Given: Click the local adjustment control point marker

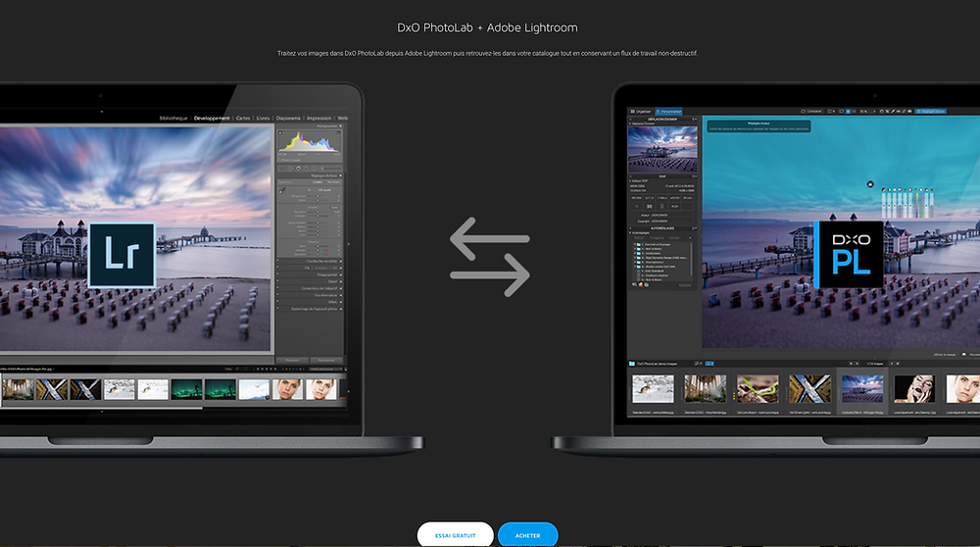Looking at the screenshot, I should 870,184.
